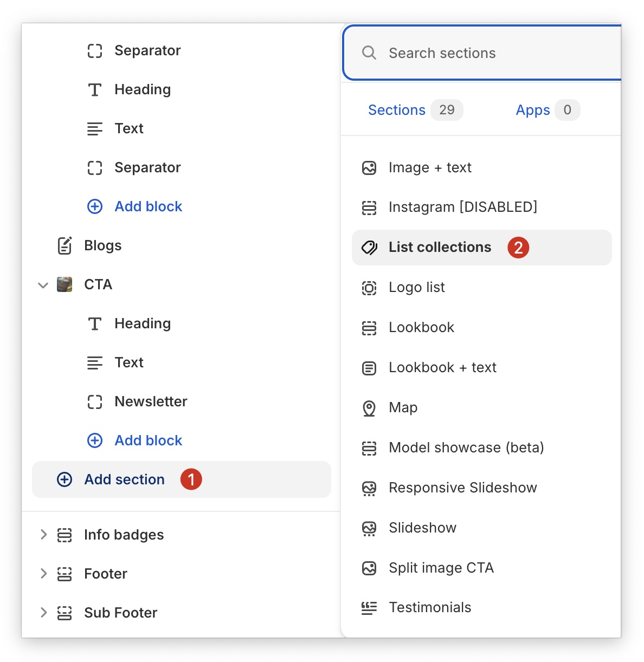Viewport: 644px width, 662px height.
Task: Expand the Footer section
Action: (43, 574)
